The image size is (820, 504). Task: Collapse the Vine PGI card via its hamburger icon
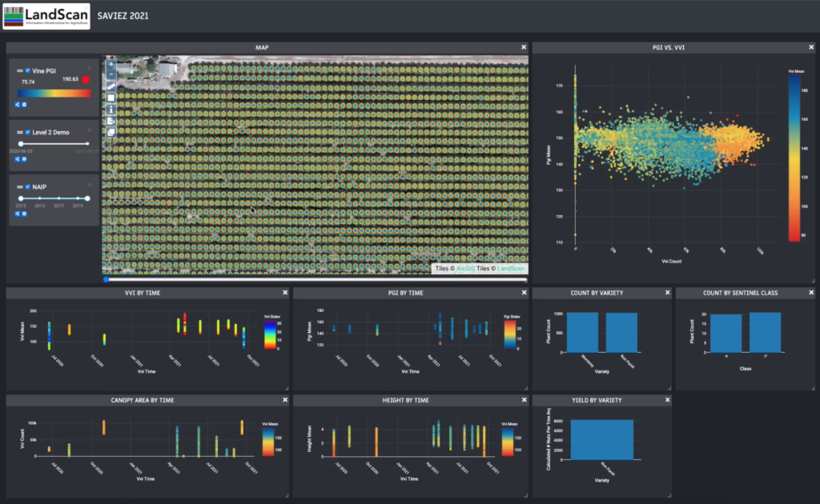[x=19, y=70]
